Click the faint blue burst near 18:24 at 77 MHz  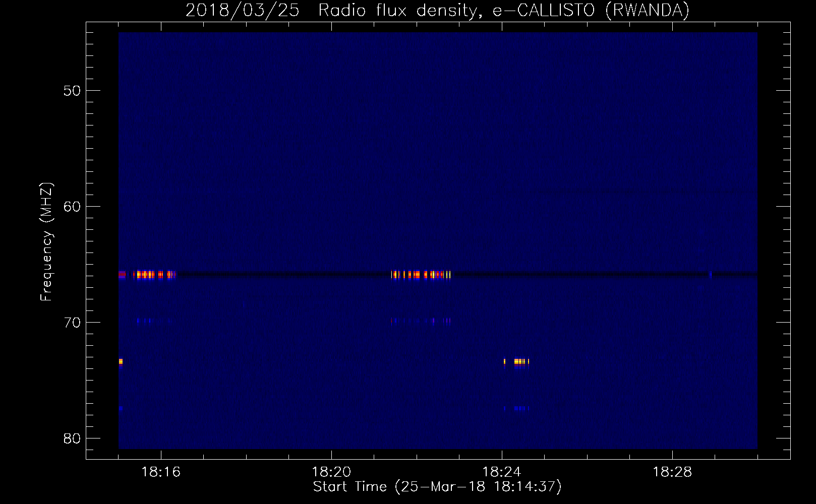[x=517, y=408]
